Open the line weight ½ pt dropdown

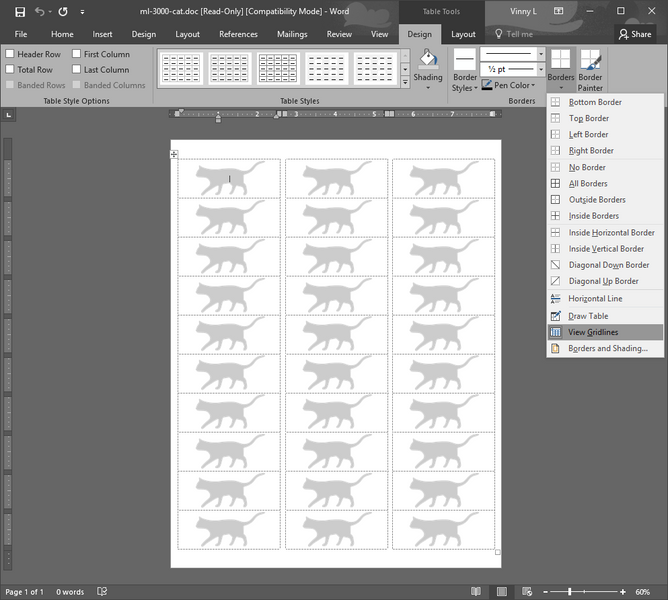click(541, 70)
